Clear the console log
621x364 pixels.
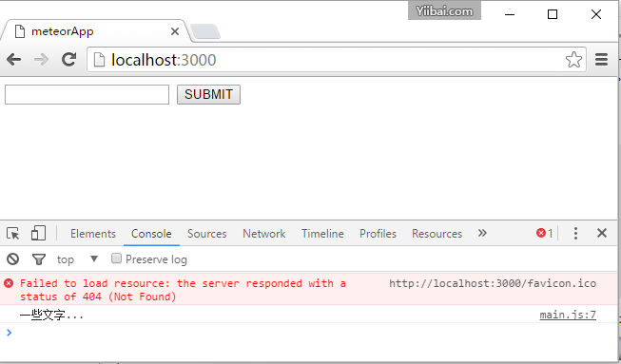point(12,259)
